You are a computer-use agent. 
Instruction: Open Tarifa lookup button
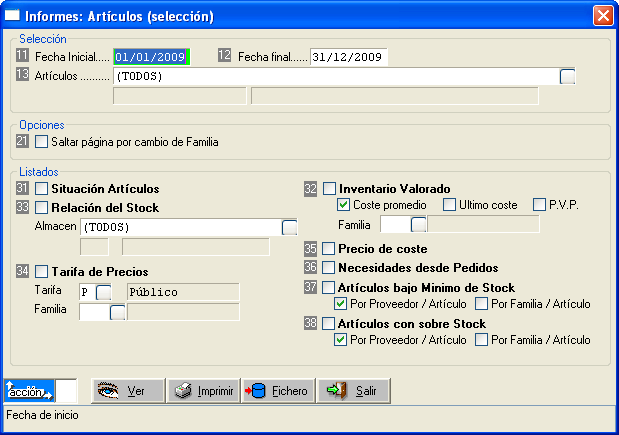(x=103, y=292)
